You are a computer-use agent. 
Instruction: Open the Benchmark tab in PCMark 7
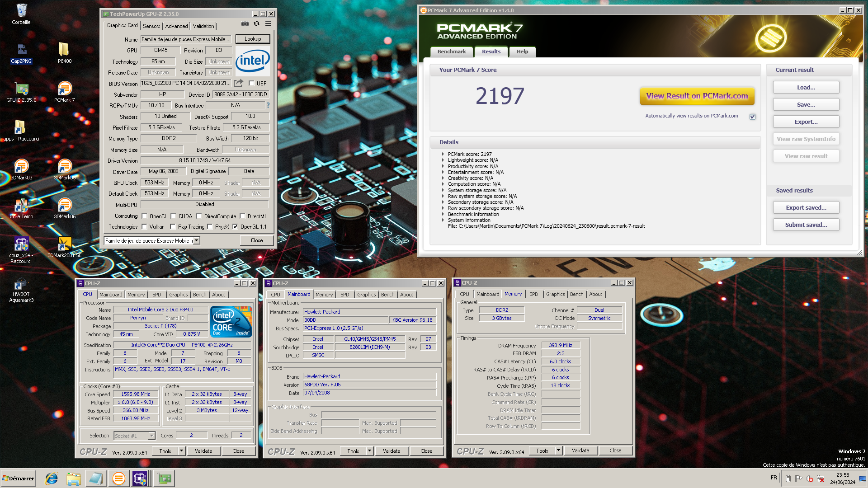(452, 52)
